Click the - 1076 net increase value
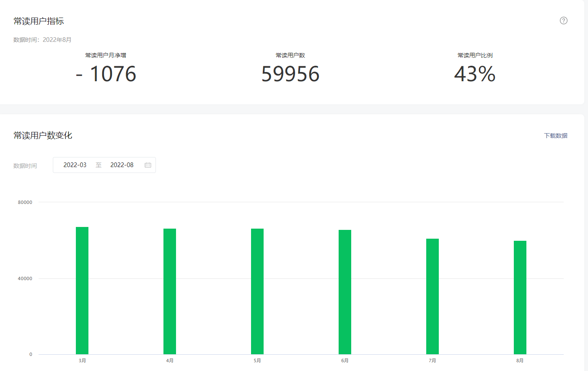 106,74
